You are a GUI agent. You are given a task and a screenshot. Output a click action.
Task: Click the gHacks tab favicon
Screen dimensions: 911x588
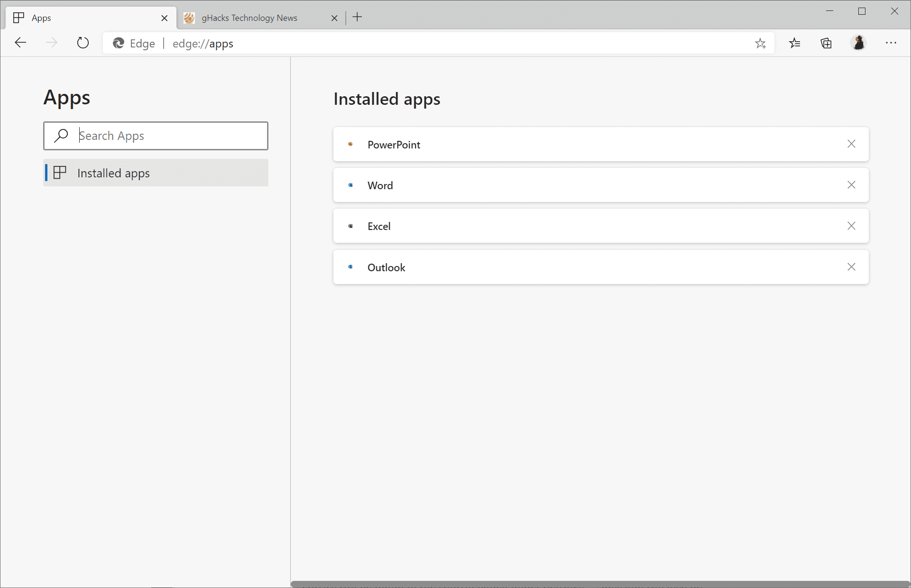click(189, 18)
